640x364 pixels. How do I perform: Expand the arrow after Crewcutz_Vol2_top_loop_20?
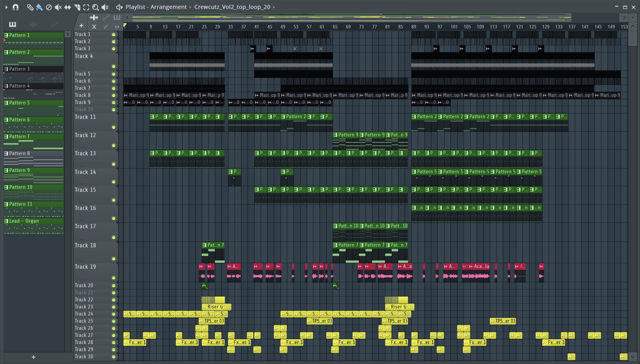[x=274, y=7]
